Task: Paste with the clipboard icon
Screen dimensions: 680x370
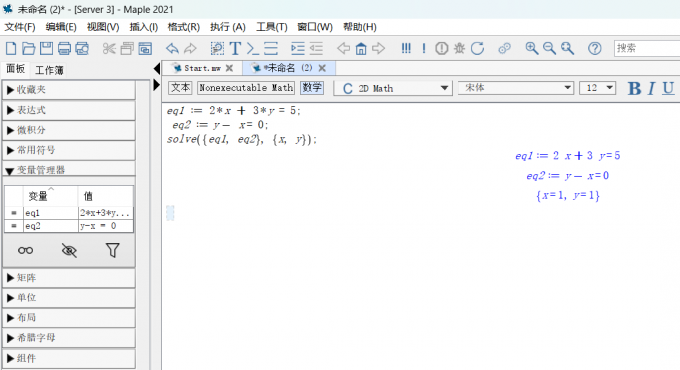Action: pos(145,48)
